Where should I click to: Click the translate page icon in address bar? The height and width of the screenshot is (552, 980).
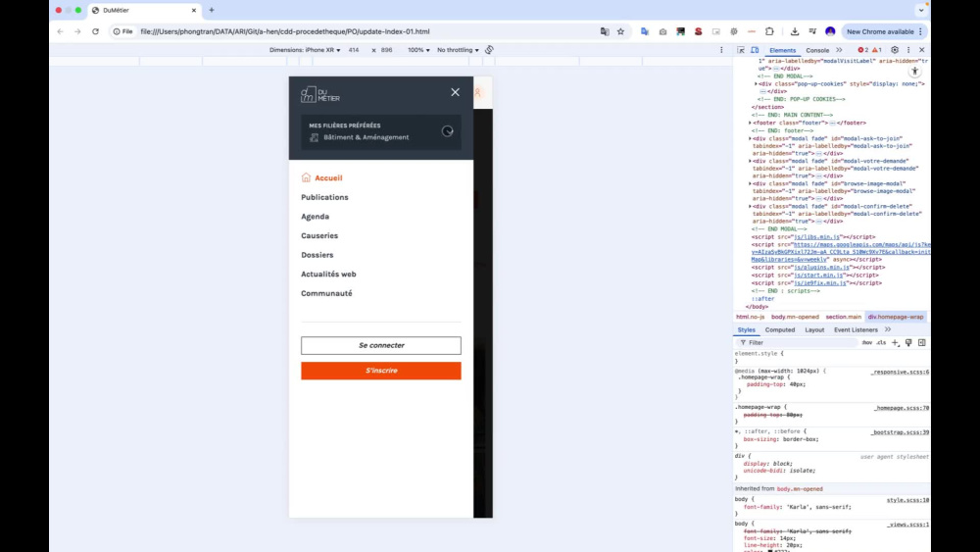[605, 31]
